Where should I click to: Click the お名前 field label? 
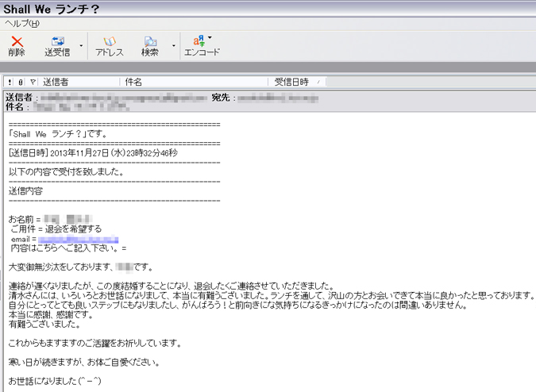click(21, 219)
